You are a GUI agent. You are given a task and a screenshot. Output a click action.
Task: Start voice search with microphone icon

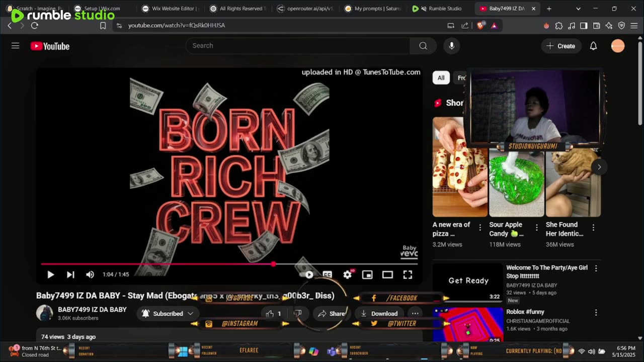click(x=452, y=46)
